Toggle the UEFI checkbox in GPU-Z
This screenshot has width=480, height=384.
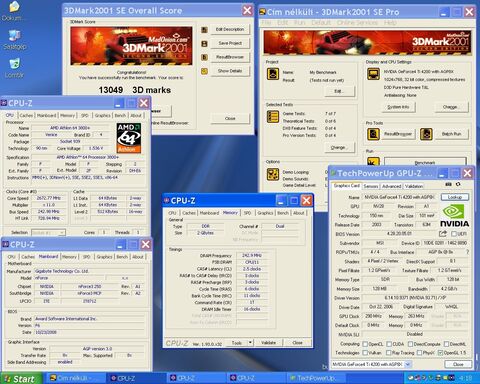(x=454, y=234)
